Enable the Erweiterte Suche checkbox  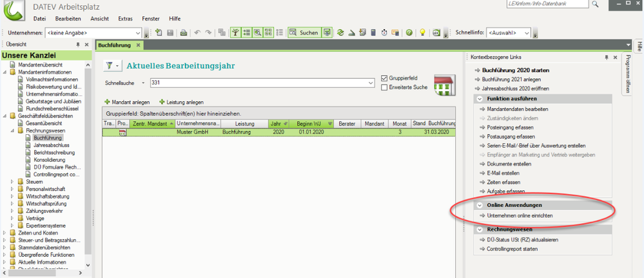[x=384, y=87]
